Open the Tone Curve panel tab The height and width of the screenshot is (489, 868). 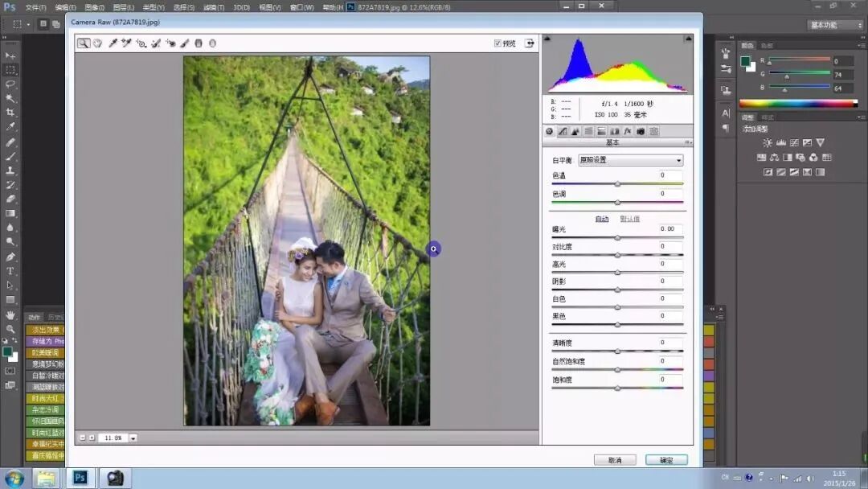[x=563, y=131]
